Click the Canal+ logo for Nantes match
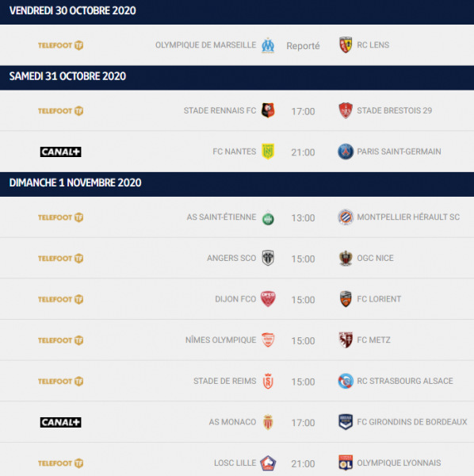This screenshot has width=474, height=476. click(x=61, y=152)
